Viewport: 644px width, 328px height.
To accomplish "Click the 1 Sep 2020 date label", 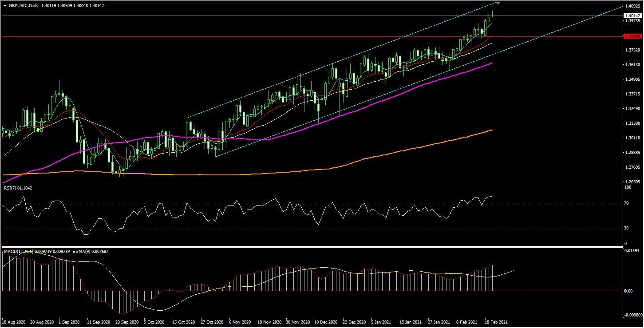I will pos(69,322).
